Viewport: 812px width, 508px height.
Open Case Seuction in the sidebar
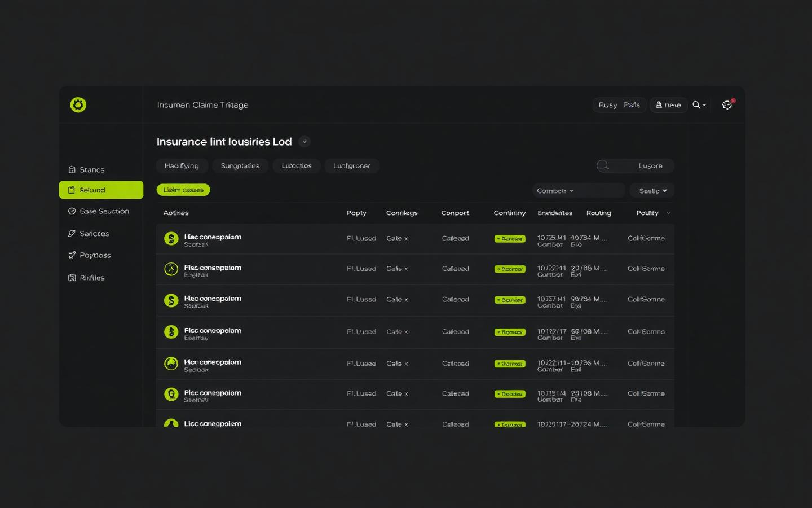click(x=101, y=211)
